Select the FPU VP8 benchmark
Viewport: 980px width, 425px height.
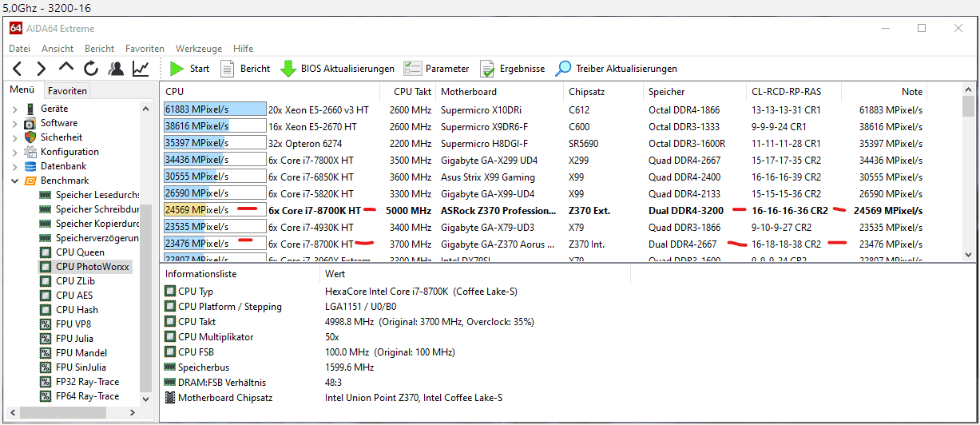[65, 324]
